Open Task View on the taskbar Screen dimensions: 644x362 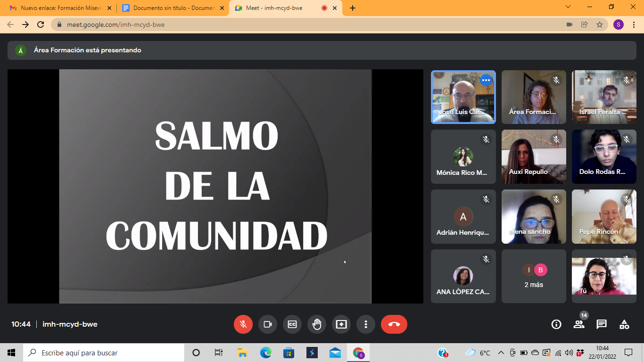(x=219, y=353)
